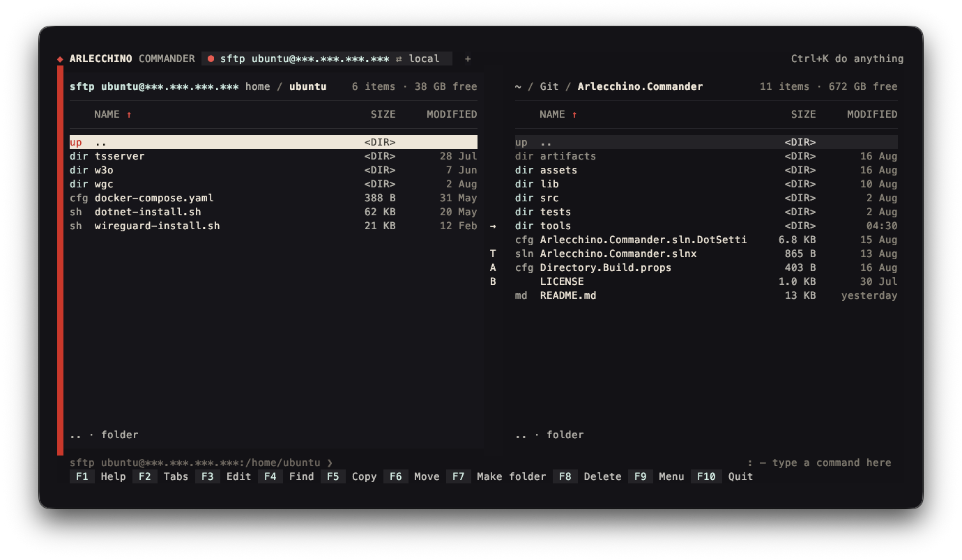This screenshot has width=962, height=560.
Task: Click 'ubuntu' in the left panel breadcrumb
Action: click(308, 87)
